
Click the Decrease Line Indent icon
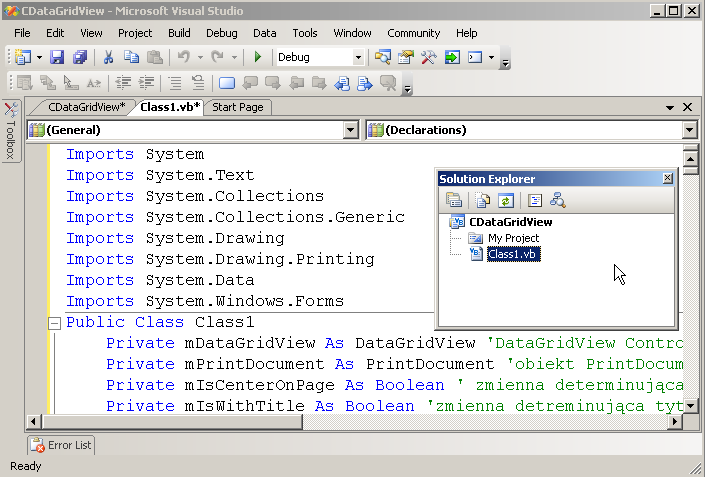tap(123, 83)
